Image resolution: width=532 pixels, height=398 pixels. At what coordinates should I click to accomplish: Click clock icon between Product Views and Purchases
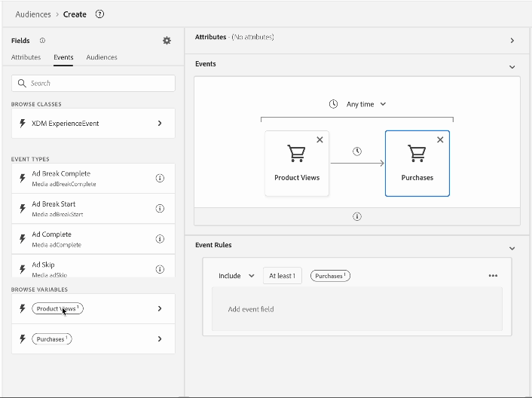(357, 152)
